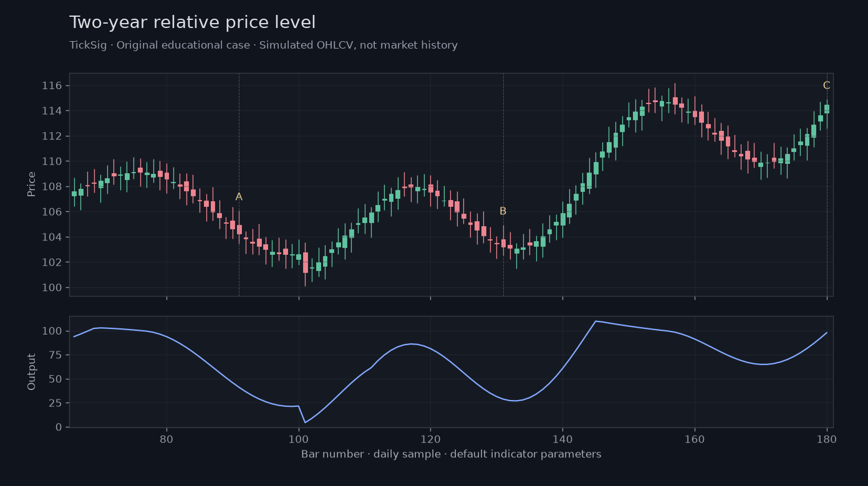Click the x-axis bar number 80

click(166, 439)
